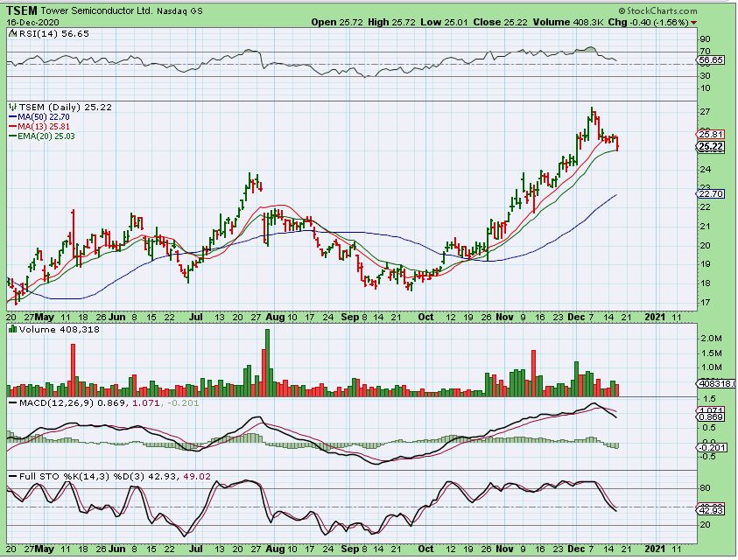Click the Volume 408,318 panel label
Image resolution: width=738 pixels, height=560 pixels.
pyautogui.click(x=60, y=329)
